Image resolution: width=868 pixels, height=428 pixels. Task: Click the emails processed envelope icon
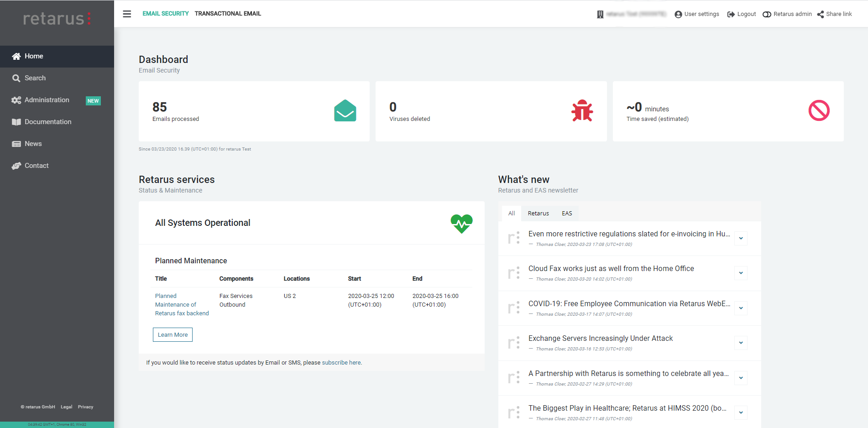point(345,110)
